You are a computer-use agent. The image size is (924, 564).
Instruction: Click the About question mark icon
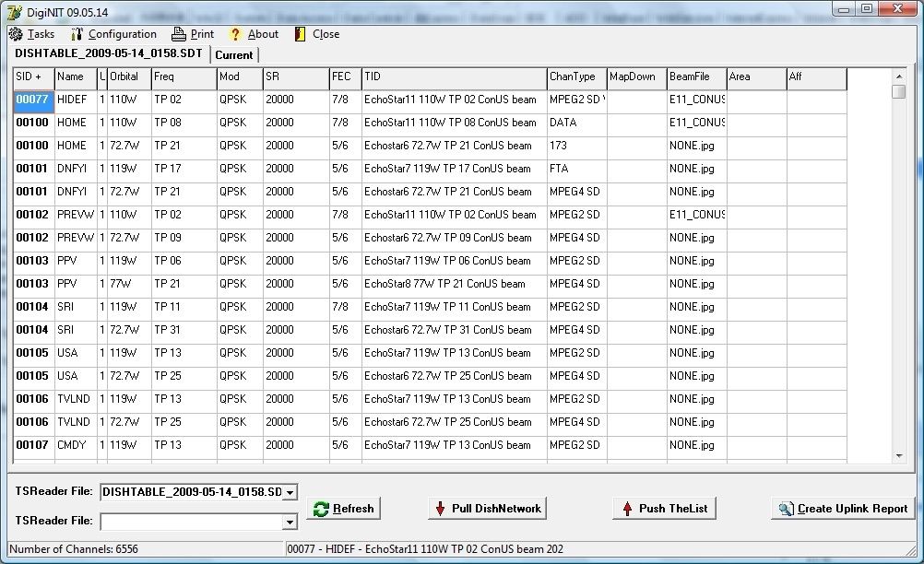[x=235, y=34]
